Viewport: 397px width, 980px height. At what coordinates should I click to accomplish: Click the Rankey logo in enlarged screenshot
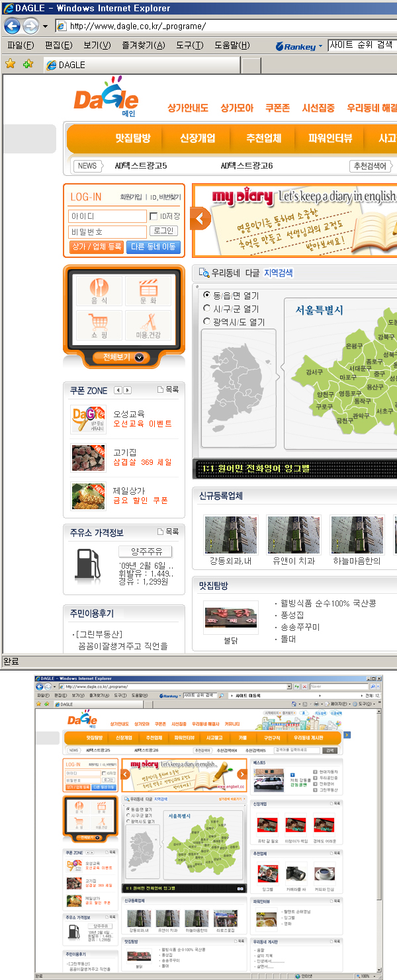295,46
